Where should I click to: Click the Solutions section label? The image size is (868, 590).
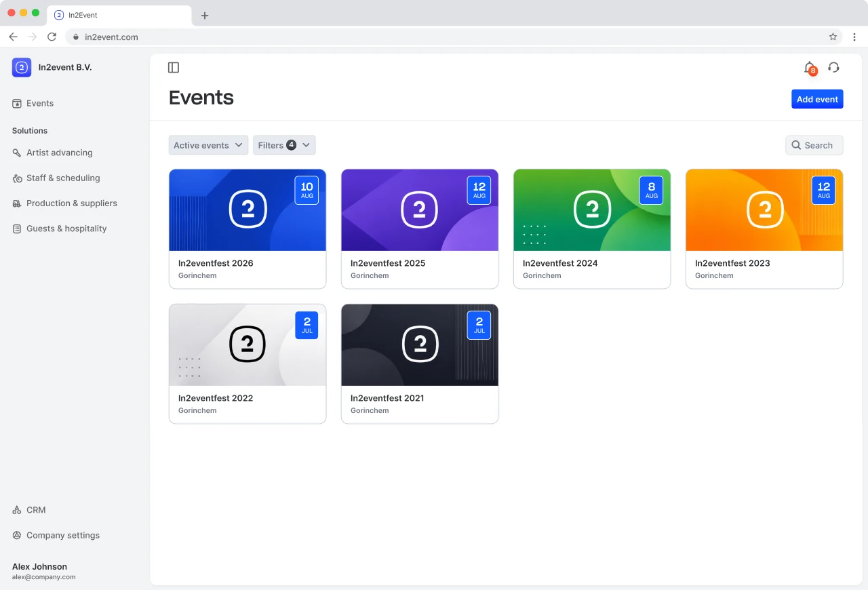click(30, 130)
